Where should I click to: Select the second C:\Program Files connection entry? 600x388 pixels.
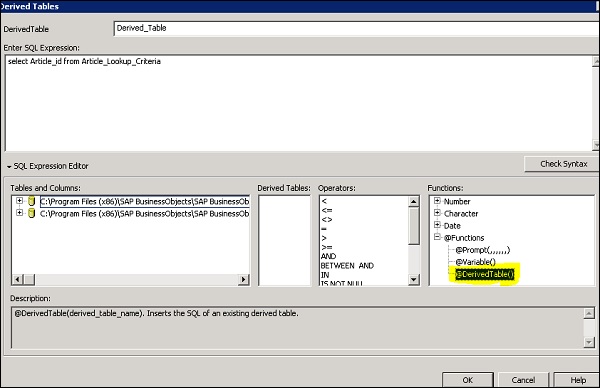(145, 214)
